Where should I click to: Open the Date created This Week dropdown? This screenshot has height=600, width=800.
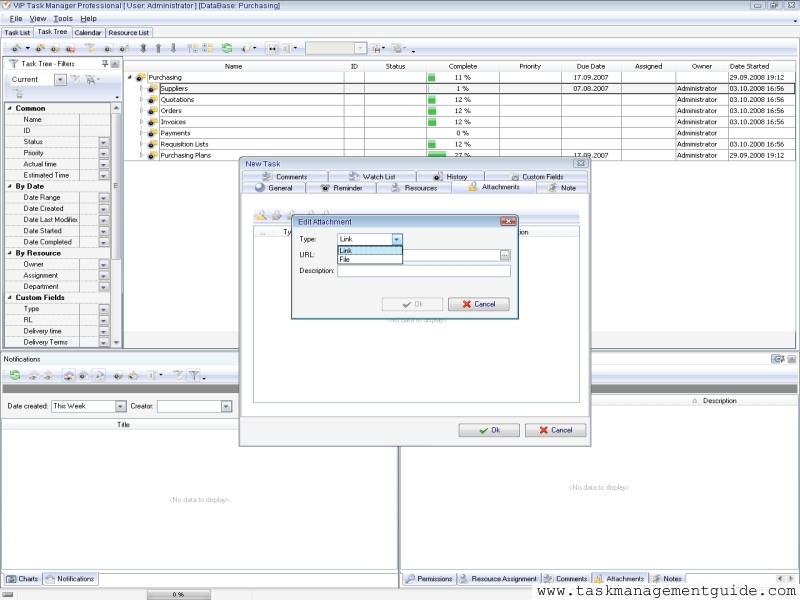120,406
